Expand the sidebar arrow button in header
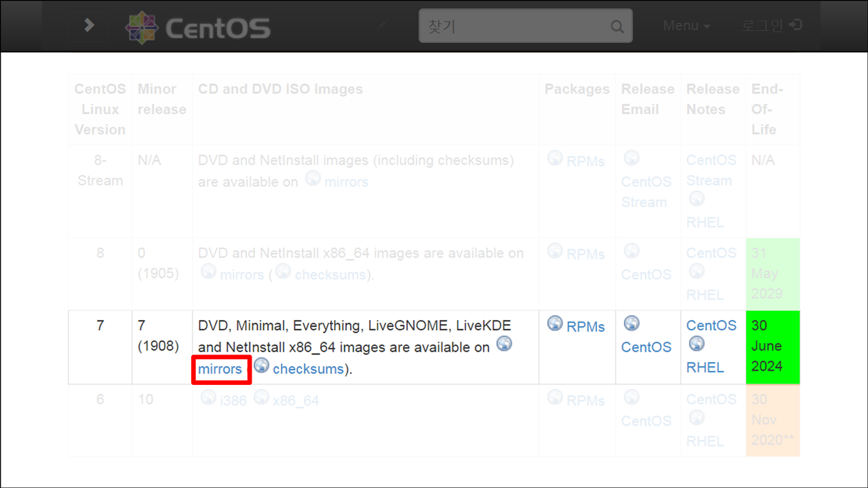Viewport: 868px width, 488px height. pyautogui.click(x=88, y=26)
